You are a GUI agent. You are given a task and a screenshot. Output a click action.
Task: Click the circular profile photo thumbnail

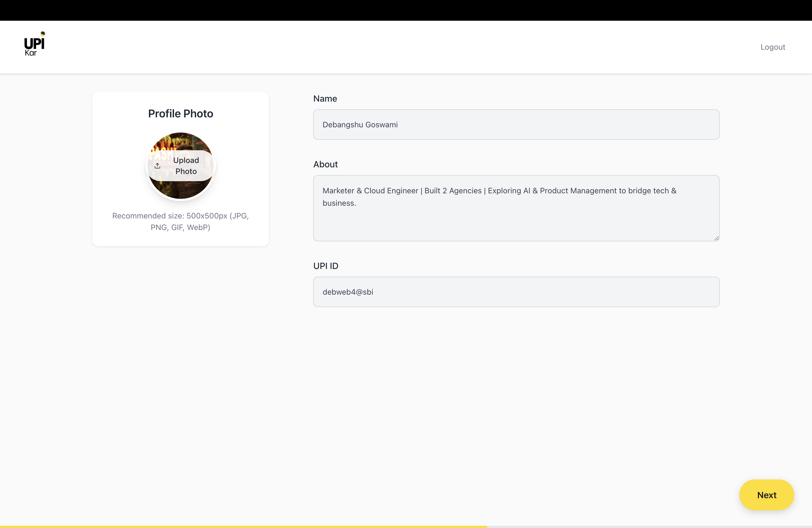[180, 189]
